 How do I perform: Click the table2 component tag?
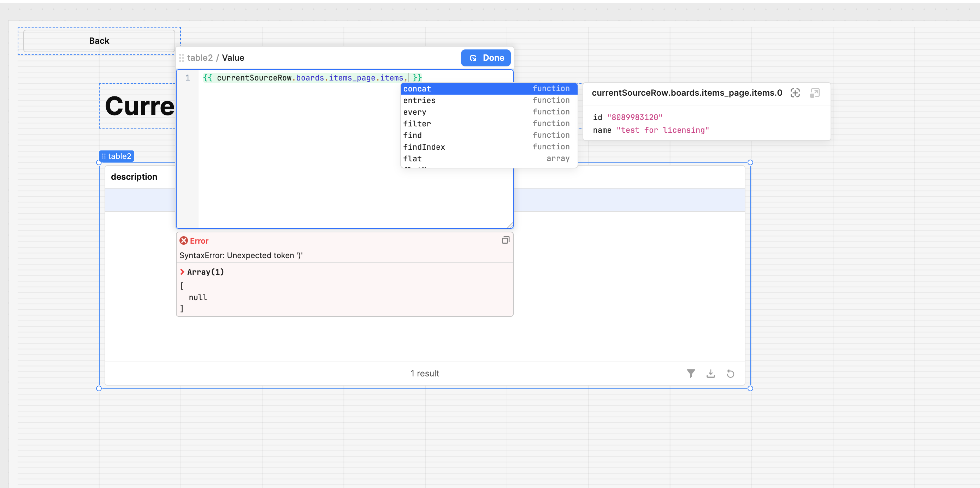(x=117, y=156)
